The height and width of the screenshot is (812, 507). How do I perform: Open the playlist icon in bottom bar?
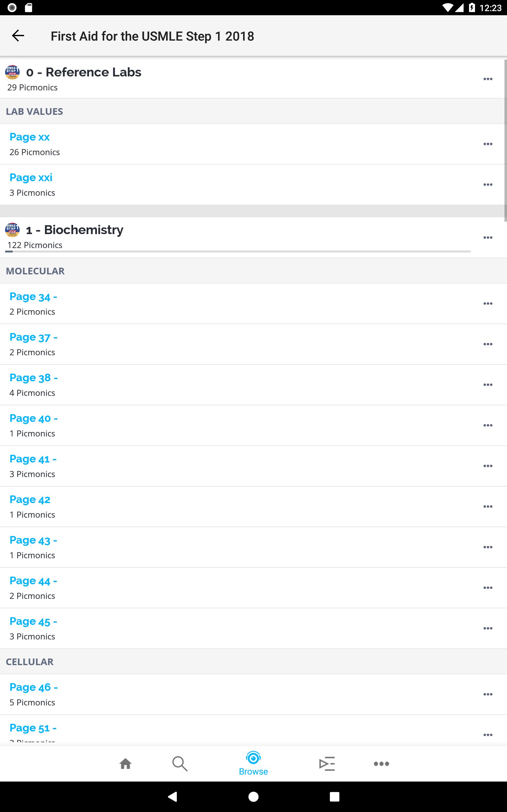tap(327, 764)
